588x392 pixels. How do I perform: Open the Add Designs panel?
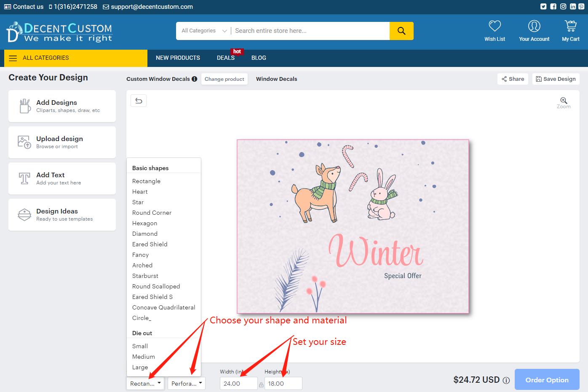pos(62,106)
